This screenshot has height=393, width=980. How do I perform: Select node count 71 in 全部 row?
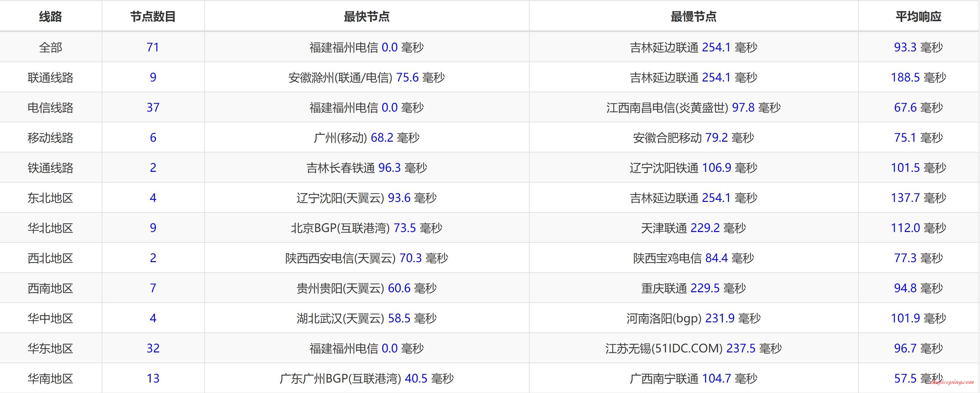coord(153,47)
